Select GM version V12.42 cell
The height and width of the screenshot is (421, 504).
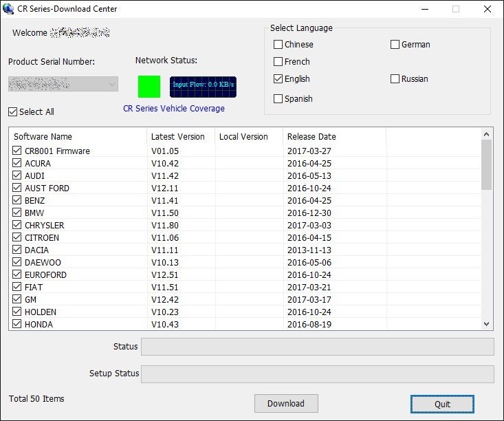point(165,299)
